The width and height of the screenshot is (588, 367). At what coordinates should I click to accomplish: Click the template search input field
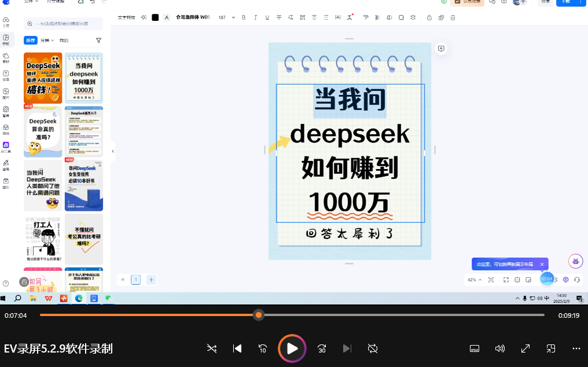coord(64,24)
